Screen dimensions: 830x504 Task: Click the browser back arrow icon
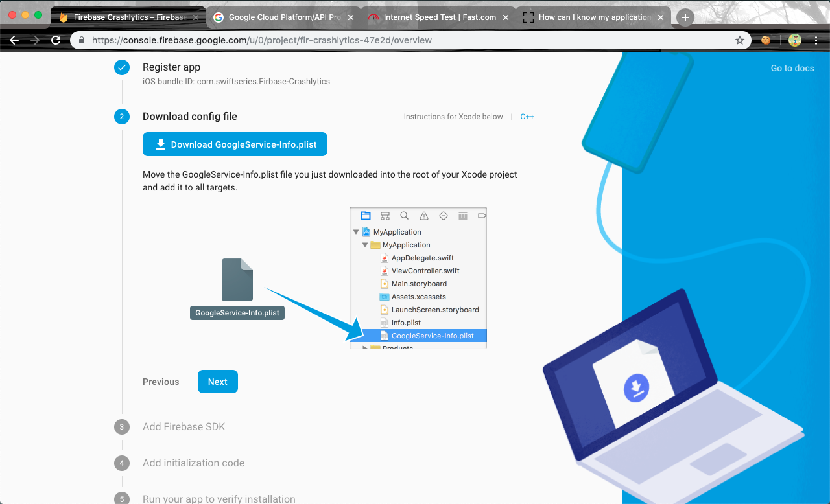click(x=14, y=40)
